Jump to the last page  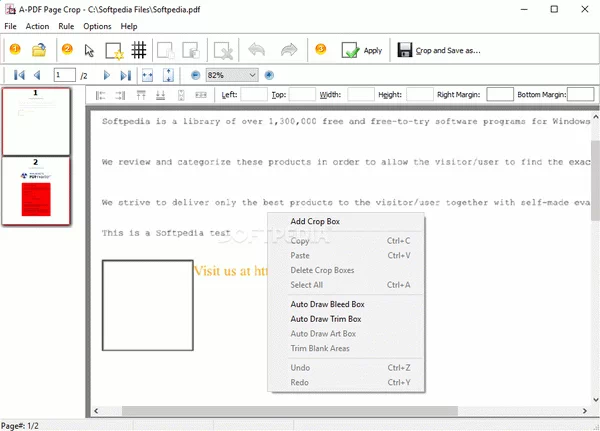126,75
